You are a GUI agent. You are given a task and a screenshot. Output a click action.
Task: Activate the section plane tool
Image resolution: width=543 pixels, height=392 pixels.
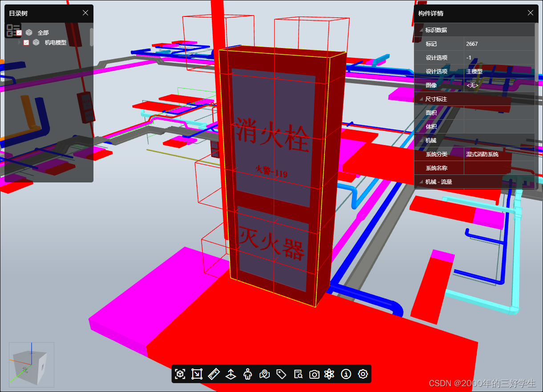(x=231, y=374)
